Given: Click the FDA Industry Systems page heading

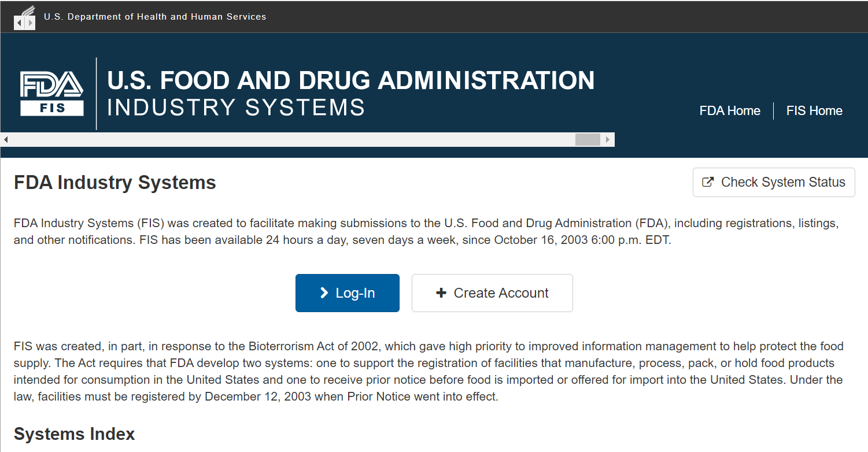Looking at the screenshot, I should click(114, 183).
